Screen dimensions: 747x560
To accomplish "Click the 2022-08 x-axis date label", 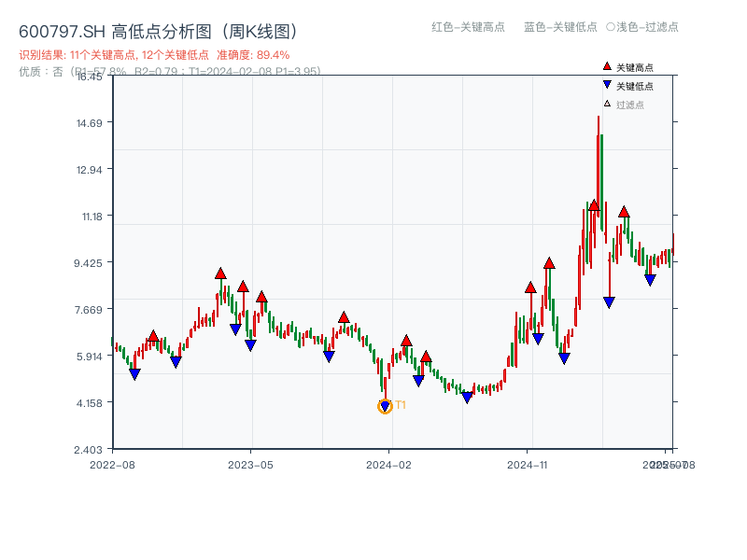I will point(112,465).
